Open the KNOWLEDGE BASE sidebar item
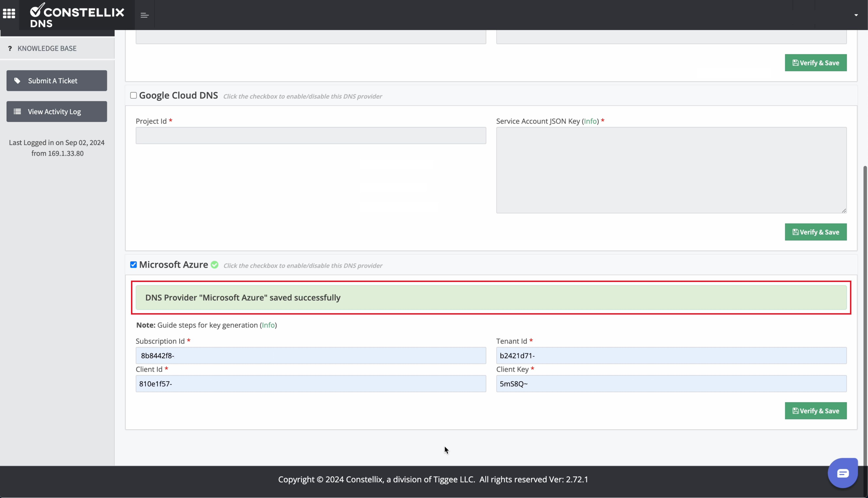 coord(47,48)
